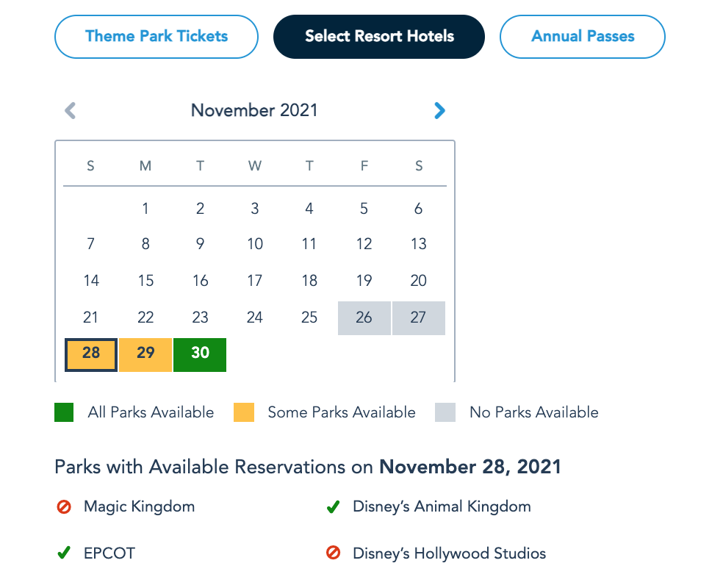This screenshot has height=588, width=723.
Task: Click green All Parks Available legend swatch
Action: 64,412
